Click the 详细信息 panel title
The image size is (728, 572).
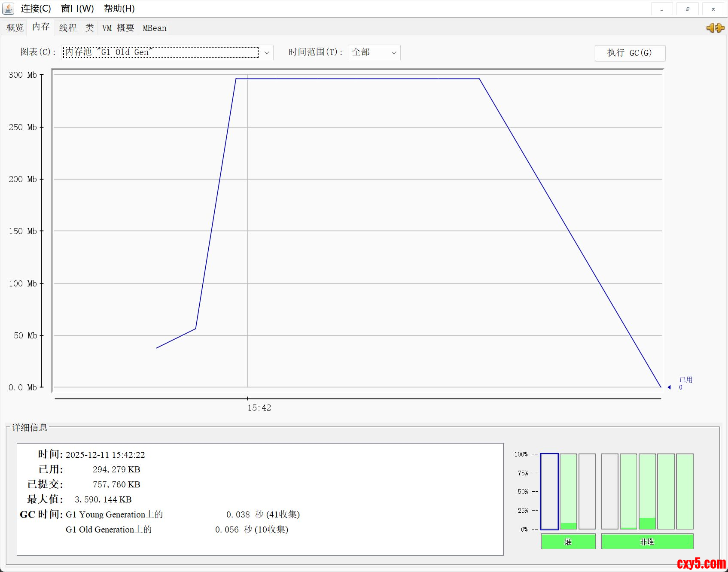pos(30,427)
